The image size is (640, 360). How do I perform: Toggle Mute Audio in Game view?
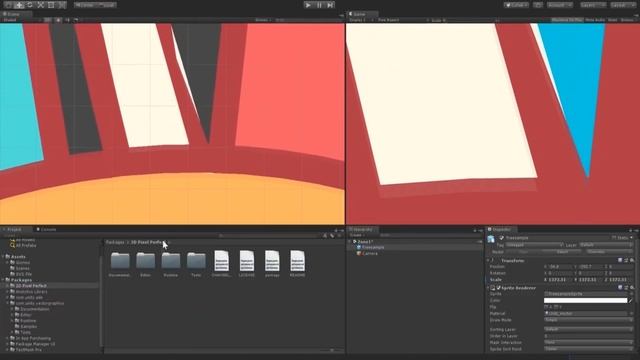coord(595,20)
